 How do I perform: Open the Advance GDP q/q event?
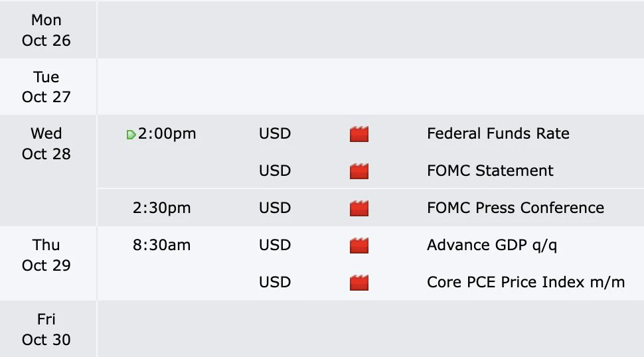492,245
